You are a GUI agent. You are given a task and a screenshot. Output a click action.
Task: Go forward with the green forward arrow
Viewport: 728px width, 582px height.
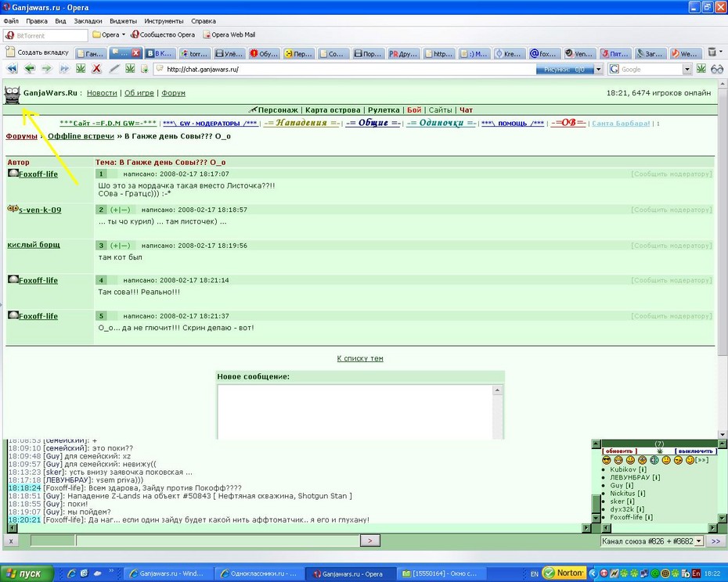click(47, 69)
